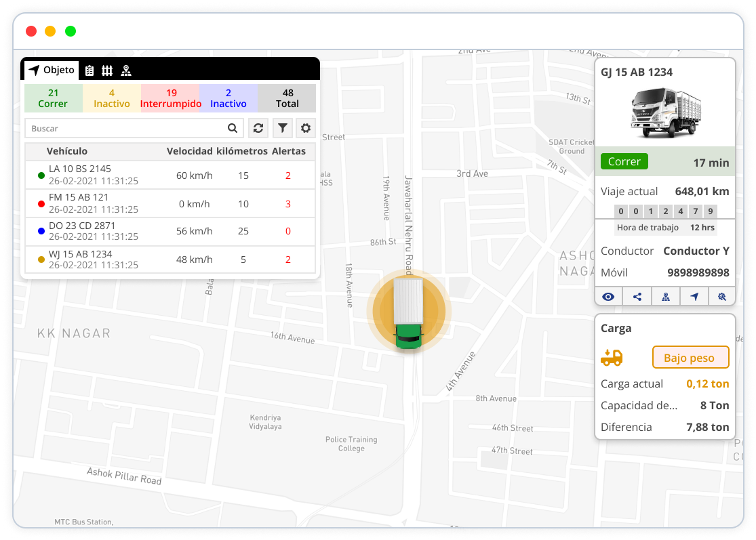Click the Buscar search field

coord(125,128)
